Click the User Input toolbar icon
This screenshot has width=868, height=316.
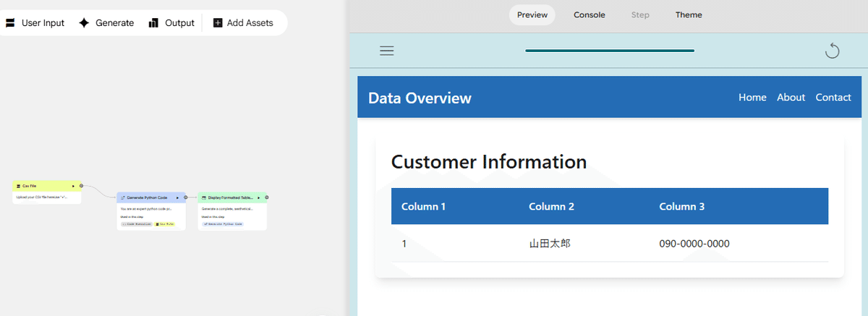pos(10,23)
